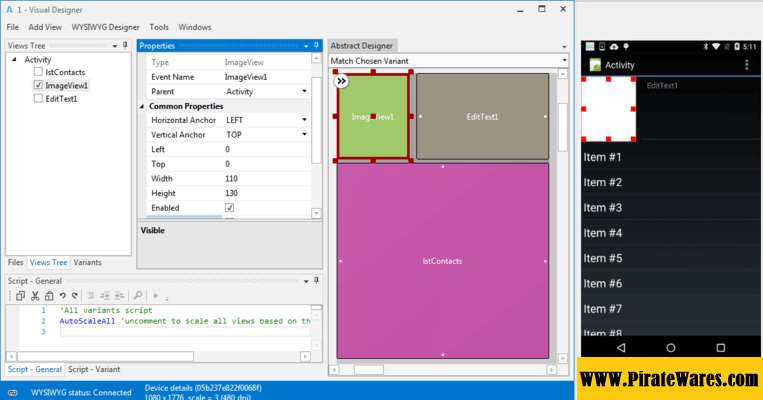Click the double-arrow icon in Abstract Designer
Viewport: 763px width, 400px height.
pyautogui.click(x=341, y=81)
